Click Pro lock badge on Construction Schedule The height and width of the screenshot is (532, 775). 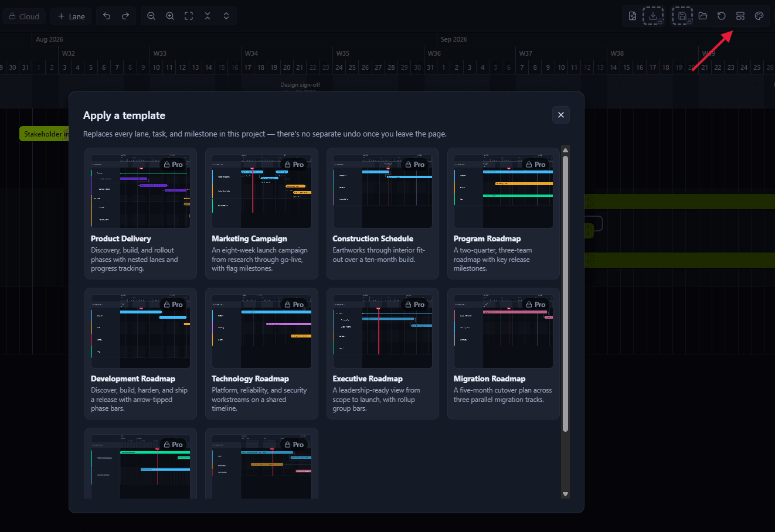(x=415, y=165)
